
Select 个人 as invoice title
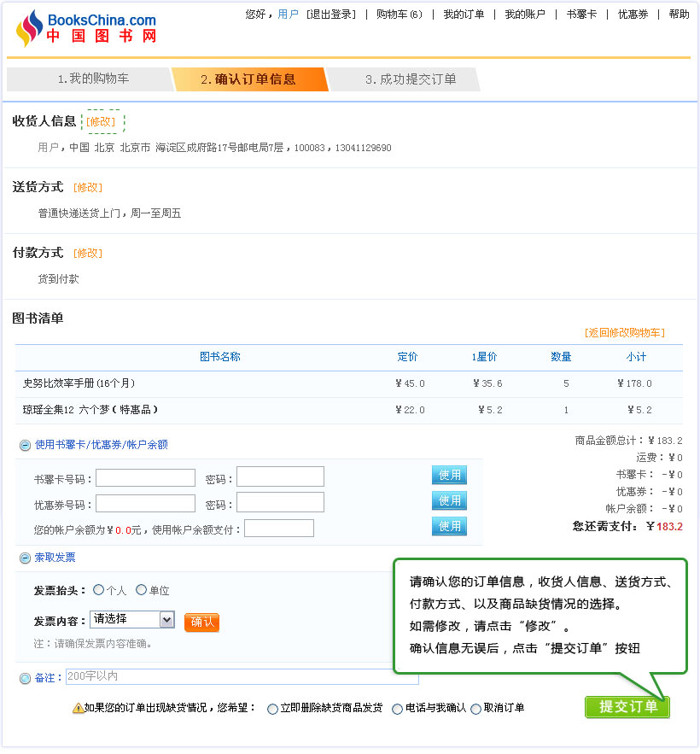[x=99, y=589]
